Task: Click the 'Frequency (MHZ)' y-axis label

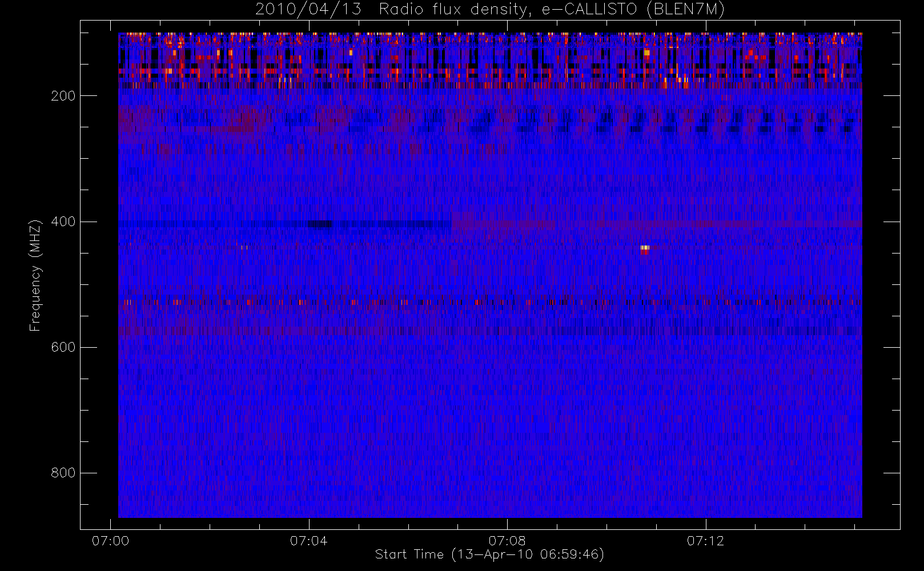Action: pyautogui.click(x=35, y=275)
